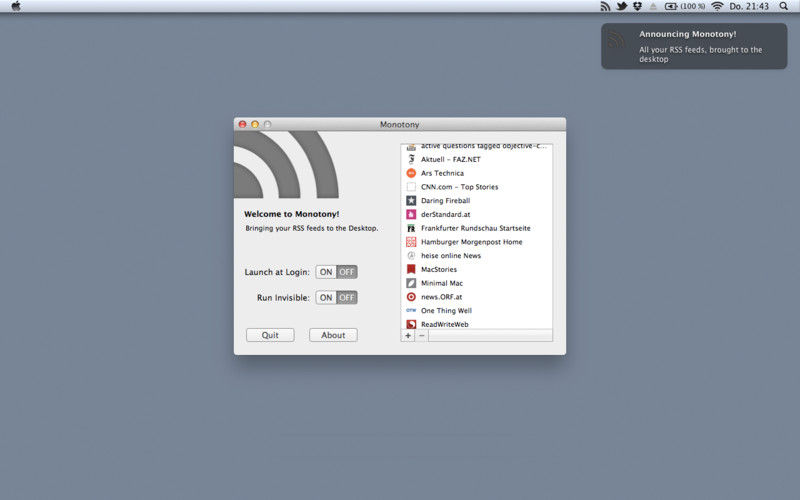
Task: Select CNN.com – Top Stories feed
Action: (x=477, y=187)
